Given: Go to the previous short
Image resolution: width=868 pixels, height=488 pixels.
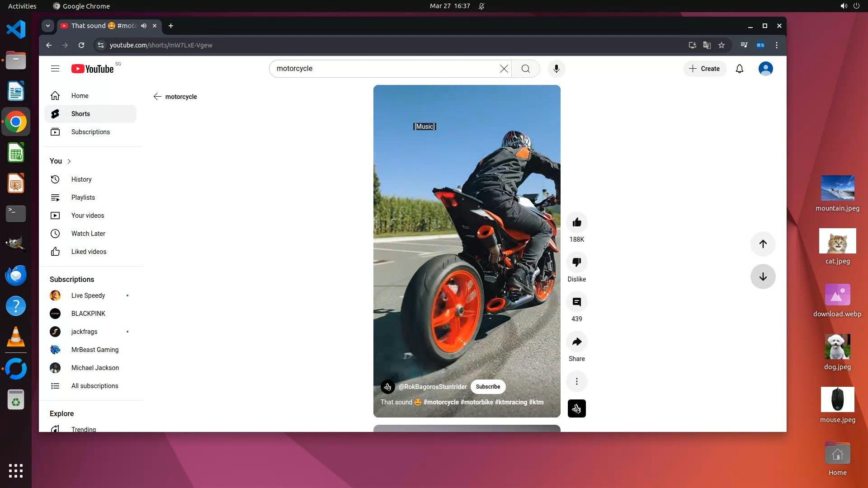Looking at the screenshot, I should [x=763, y=244].
